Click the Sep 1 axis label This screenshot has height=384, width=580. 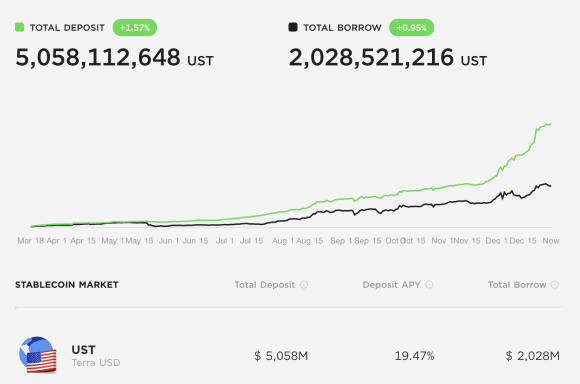coord(341,241)
